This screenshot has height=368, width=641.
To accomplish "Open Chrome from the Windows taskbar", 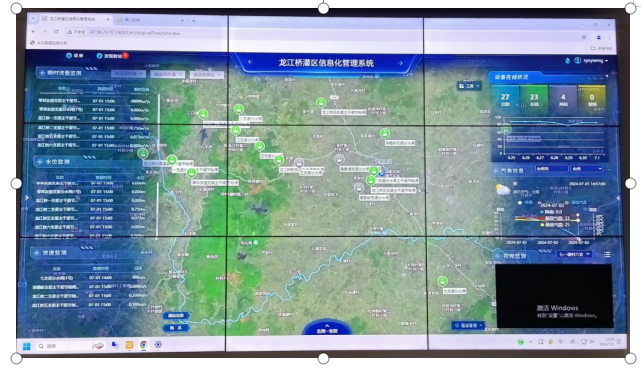I will pos(143,345).
